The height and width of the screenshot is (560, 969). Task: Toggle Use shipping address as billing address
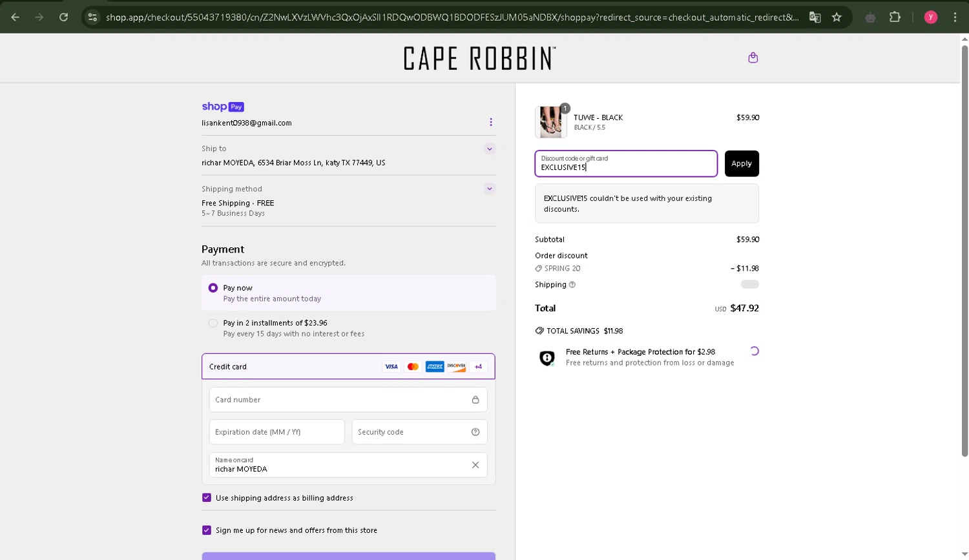tap(207, 498)
